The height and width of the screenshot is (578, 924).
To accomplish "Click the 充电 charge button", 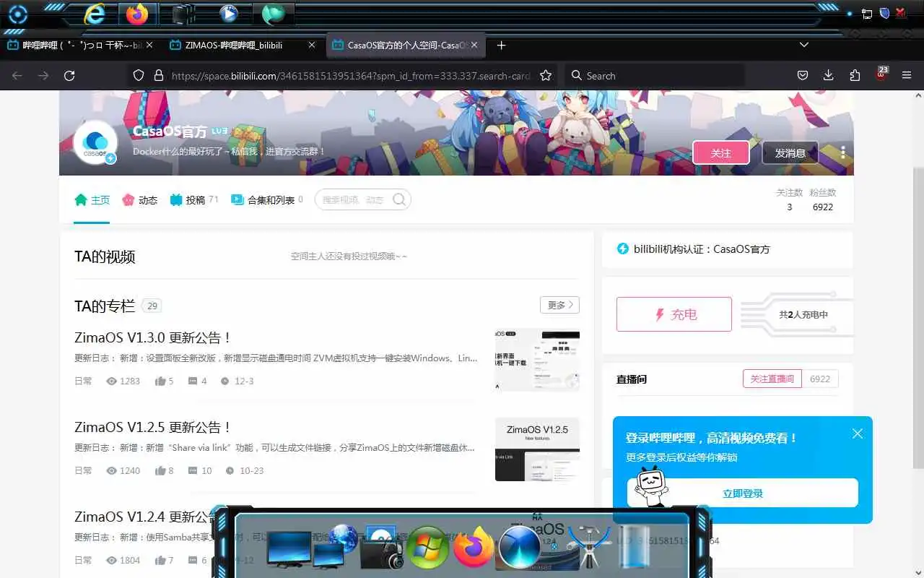I will click(x=674, y=314).
